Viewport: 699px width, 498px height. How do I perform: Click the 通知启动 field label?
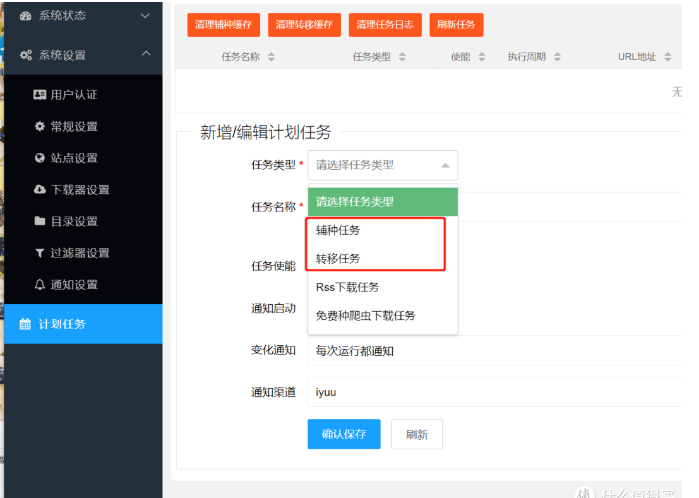pos(273,308)
